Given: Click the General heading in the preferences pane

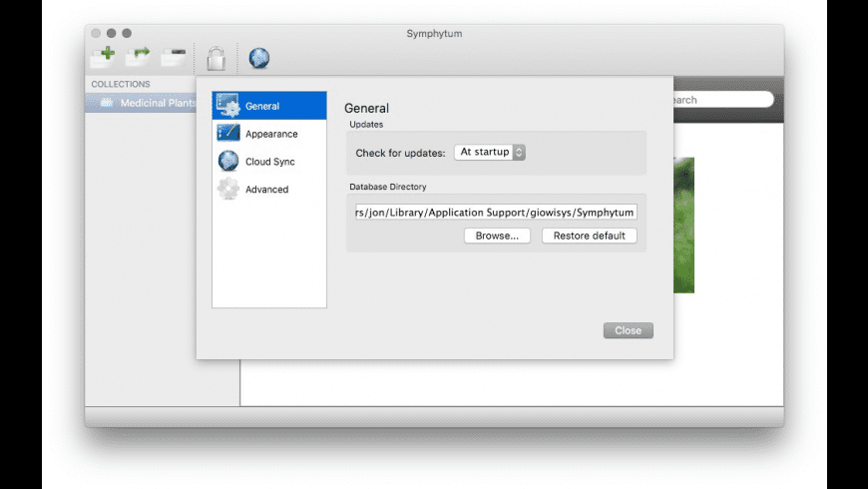Looking at the screenshot, I should coord(366,108).
